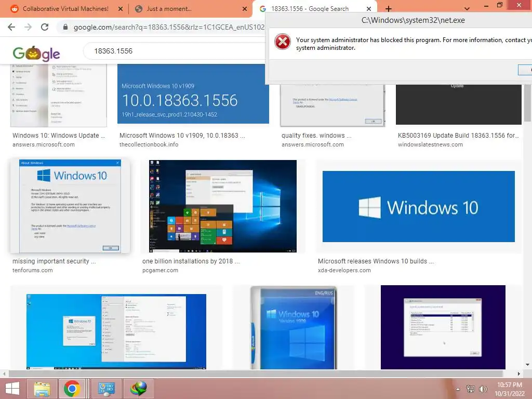532x399 pixels.
Task: Select the 18363.1556 Google Search tab
Action: click(310, 9)
